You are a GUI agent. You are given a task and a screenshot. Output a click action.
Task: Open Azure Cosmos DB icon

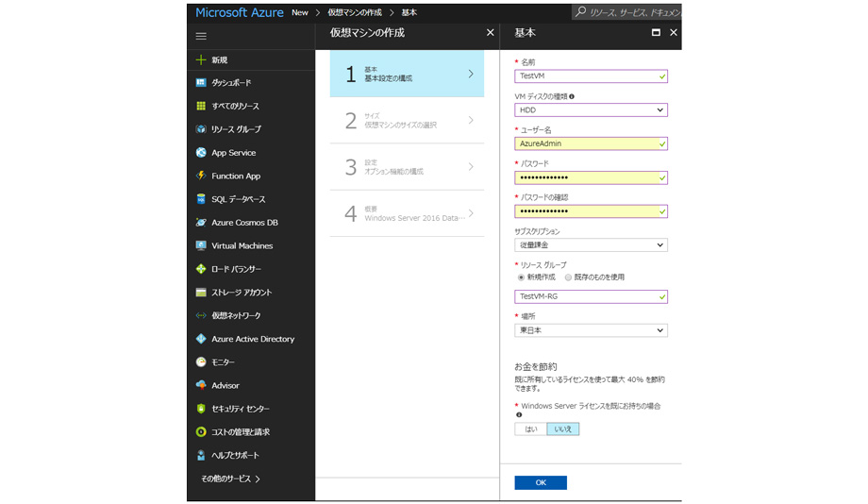[201, 223]
